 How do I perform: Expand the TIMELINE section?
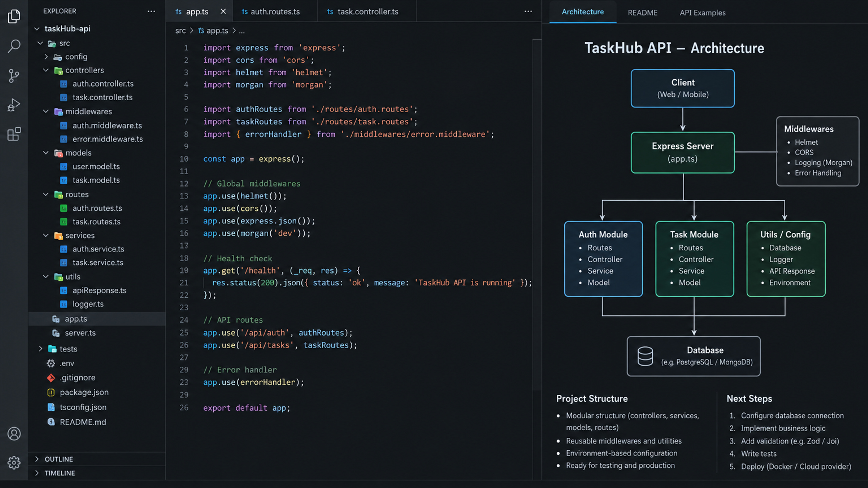click(37, 473)
